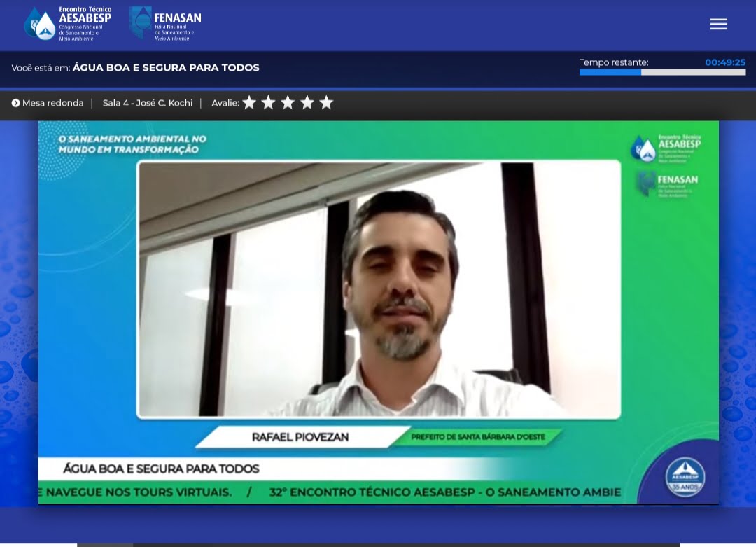Give the session a three-star rating
Image resolution: width=756 pixels, height=547 pixels.
click(288, 103)
